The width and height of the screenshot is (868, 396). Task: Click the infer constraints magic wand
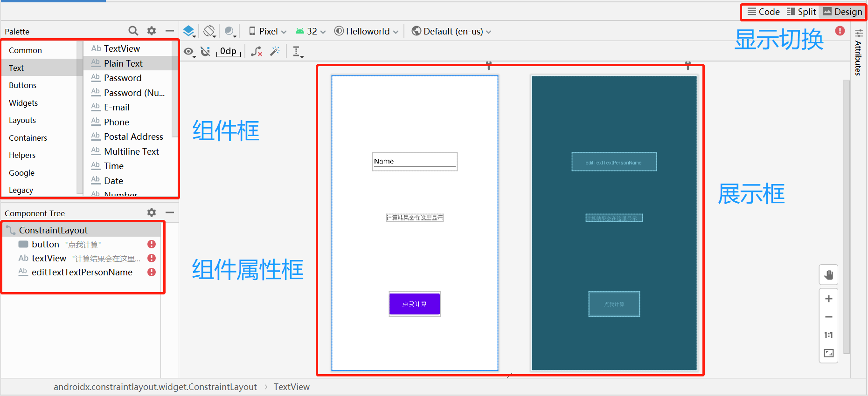coord(275,51)
